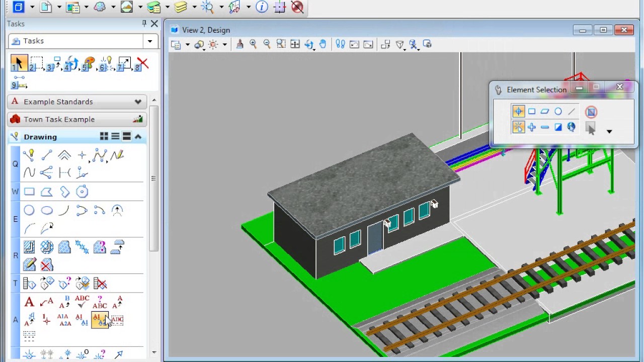Collapse the Drawing task group

point(138,137)
